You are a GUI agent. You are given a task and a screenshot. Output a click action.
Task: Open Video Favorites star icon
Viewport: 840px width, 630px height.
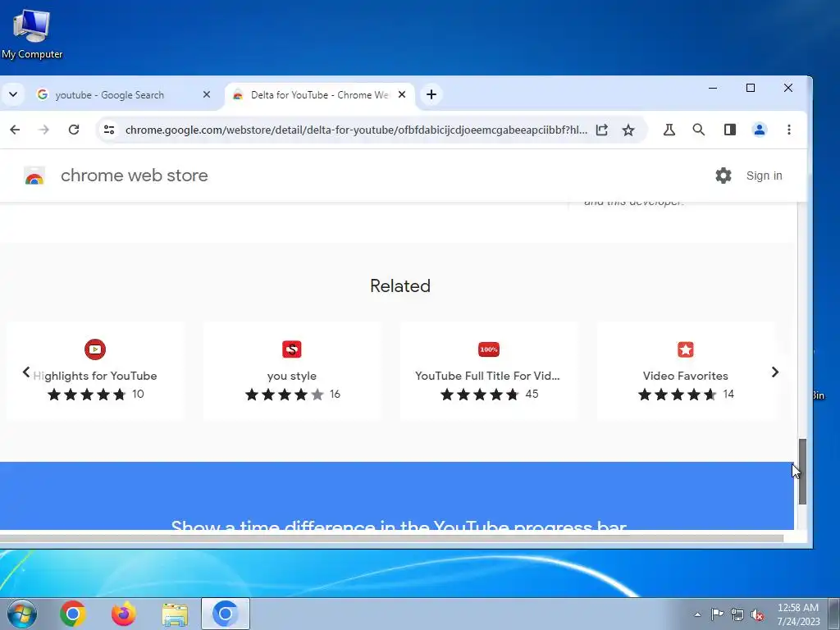[686, 349]
